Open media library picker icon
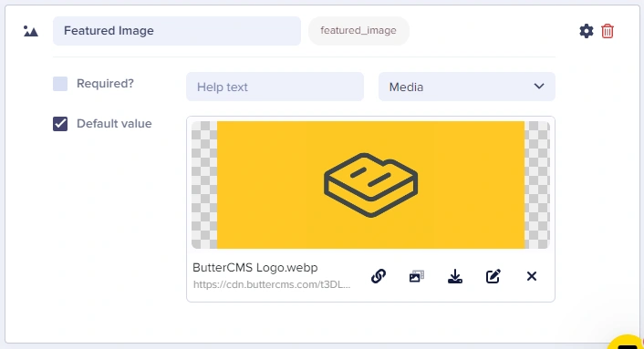This screenshot has width=644, height=349. coord(417,276)
